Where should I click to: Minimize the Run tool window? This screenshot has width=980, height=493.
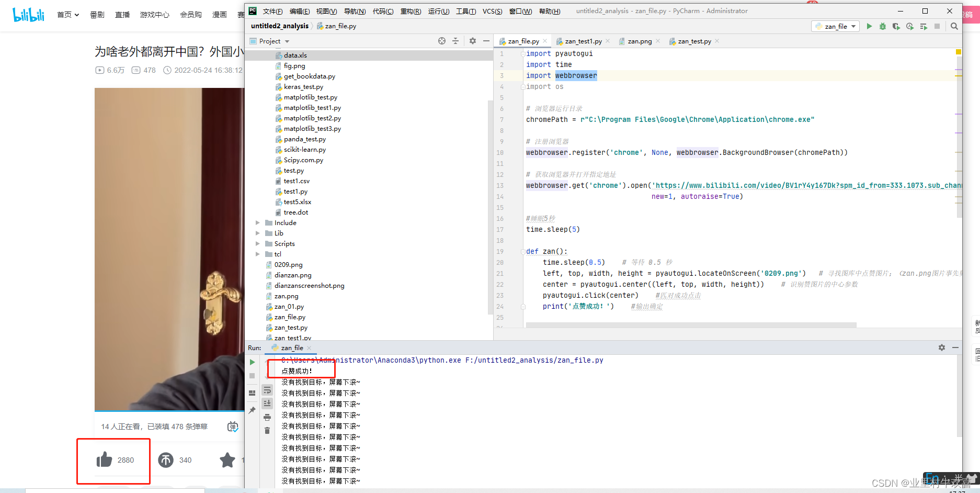pos(955,348)
